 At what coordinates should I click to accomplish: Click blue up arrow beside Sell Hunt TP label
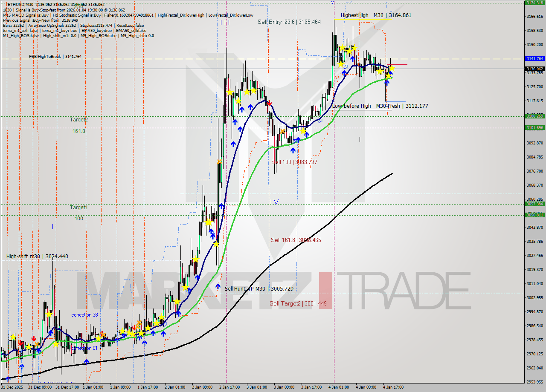(218, 286)
